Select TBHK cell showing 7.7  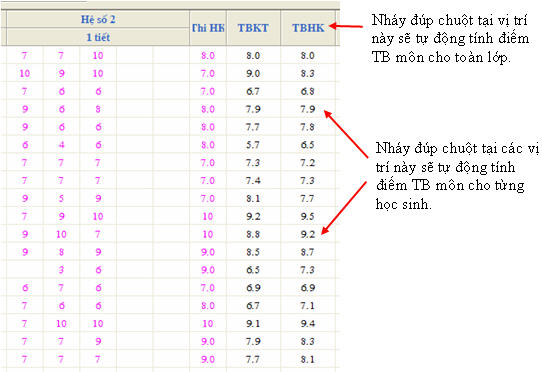click(307, 198)
